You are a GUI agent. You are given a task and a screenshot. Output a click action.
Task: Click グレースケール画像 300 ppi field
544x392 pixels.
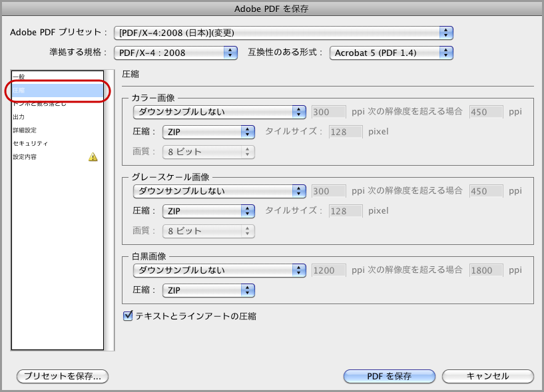point(328,191)
